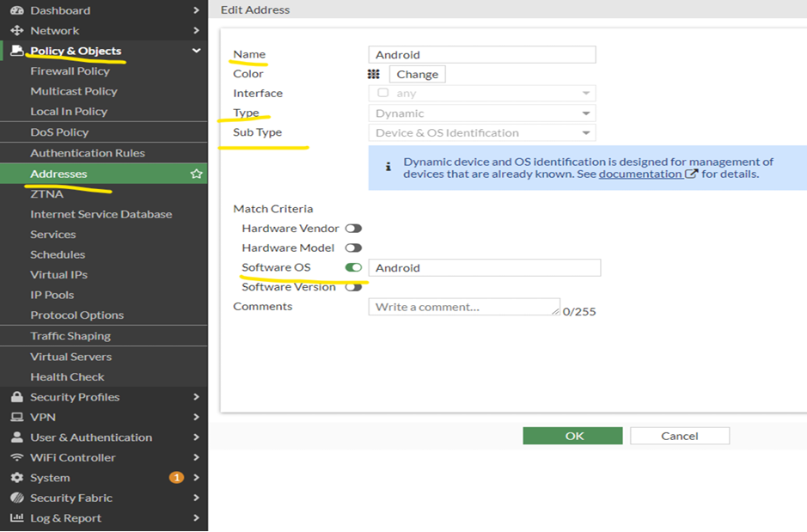Expand the Security Fabric chevron
Image resolution: width=807 pixels, height=532 pixels.
(196, 498)
